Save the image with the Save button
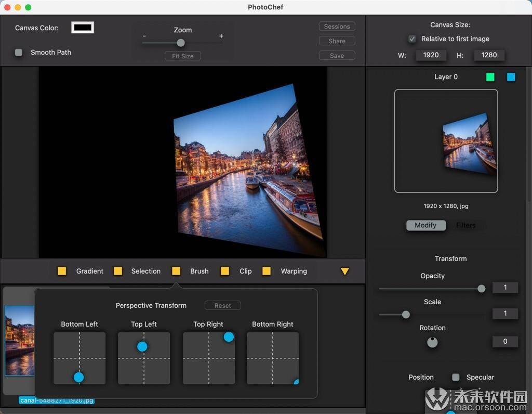 pyautogui.click(x=337, y=56)
